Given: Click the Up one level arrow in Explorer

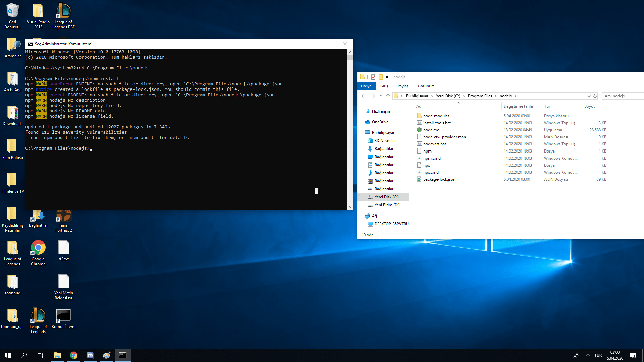Looking at the screenshot, I should pyautogui.click(x=388, y=96).
